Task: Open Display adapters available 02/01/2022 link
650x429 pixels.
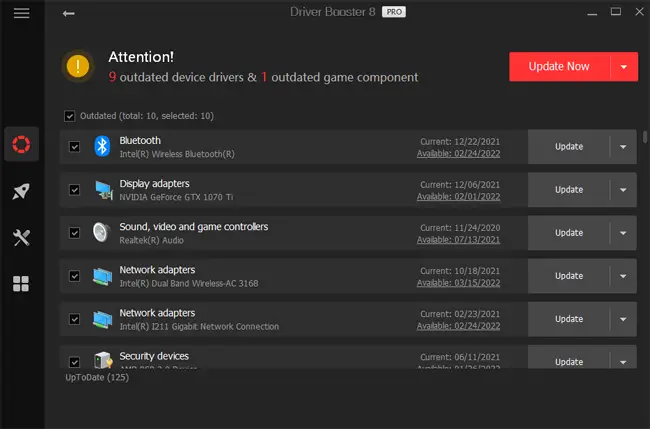Action: pyautogui.click(x=458, y=197)
